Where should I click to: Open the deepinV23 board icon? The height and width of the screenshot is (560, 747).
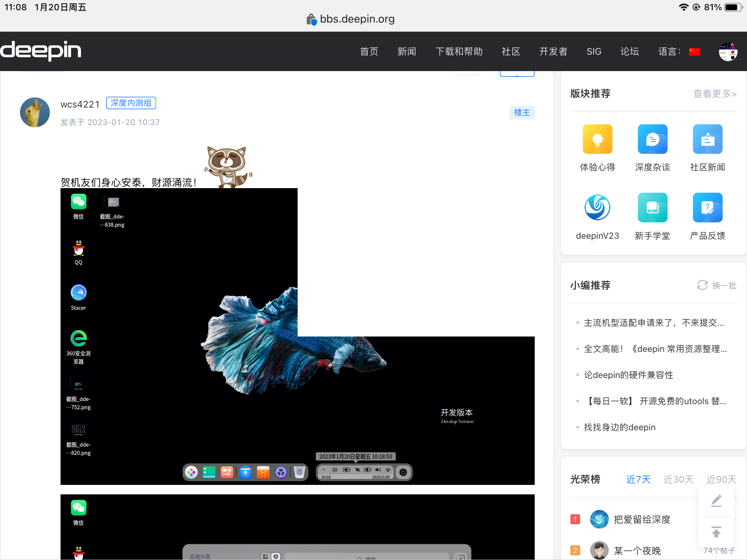597,207
